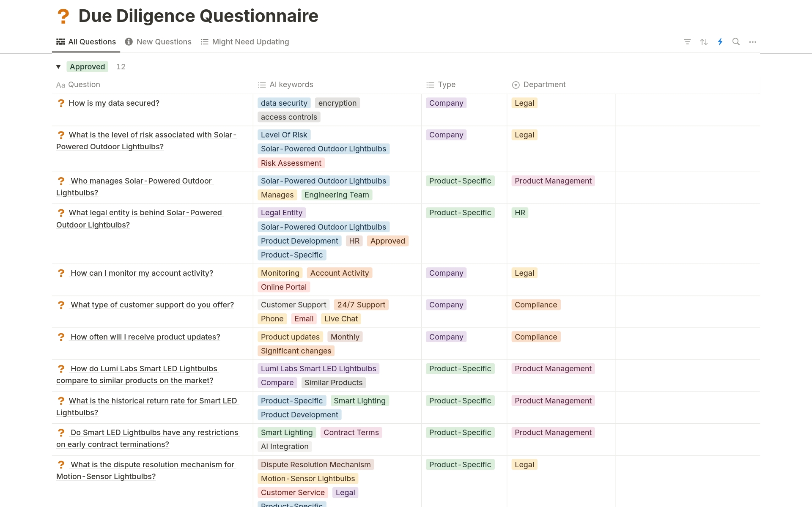Image resolution: width=812 pixels, height=507 pixels.
Task: Click the search magnifier icon
Action: pyautogui.click(x=736, y=42)
